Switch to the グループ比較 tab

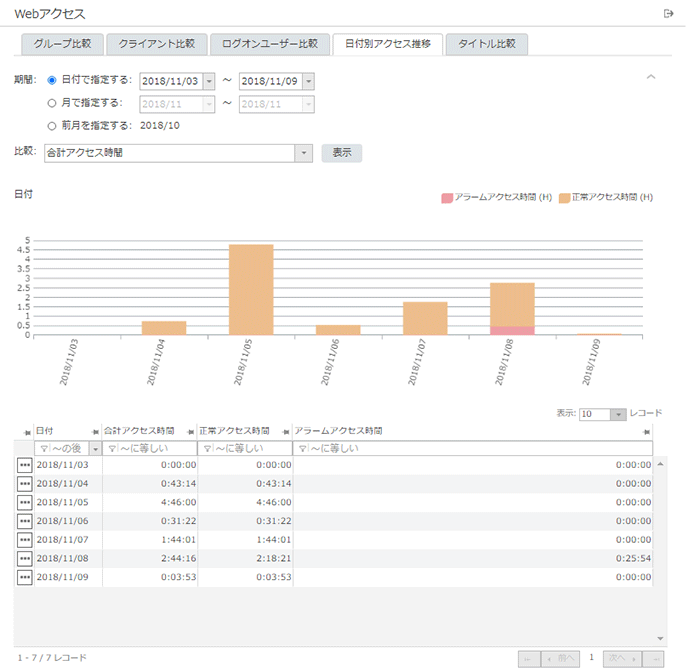[62, 44]
